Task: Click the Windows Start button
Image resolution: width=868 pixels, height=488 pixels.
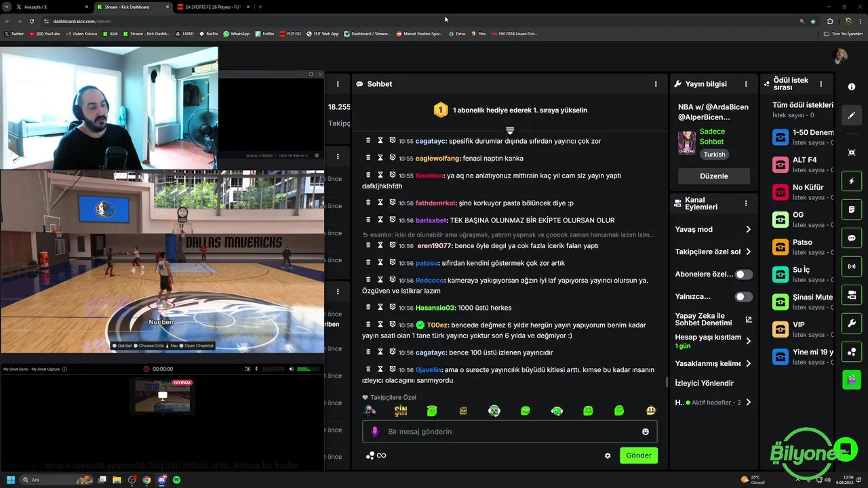Action: 11,480
